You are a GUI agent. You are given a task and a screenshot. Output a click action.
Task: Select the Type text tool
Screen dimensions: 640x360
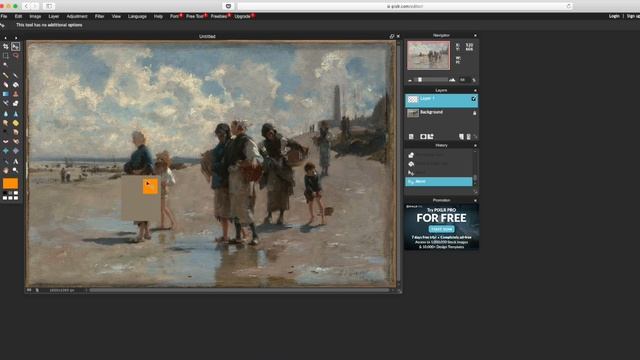pos(16,161)
